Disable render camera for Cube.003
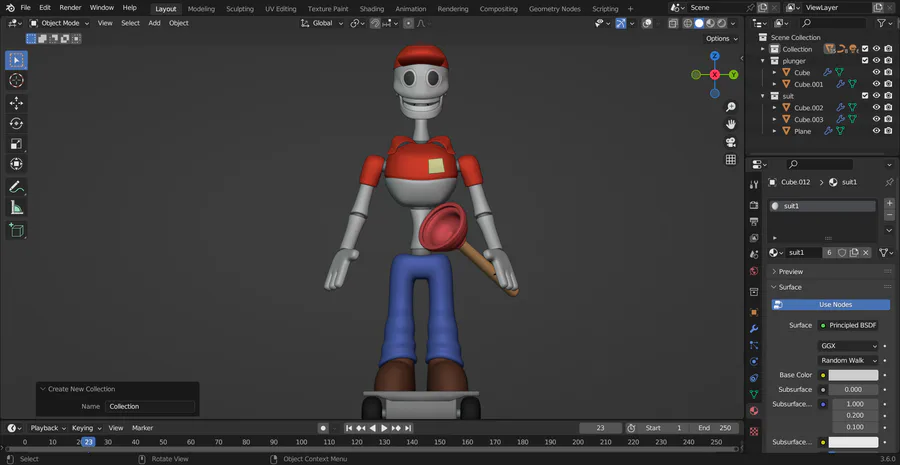This screenshot has width=900, height=465. point(888,119)
